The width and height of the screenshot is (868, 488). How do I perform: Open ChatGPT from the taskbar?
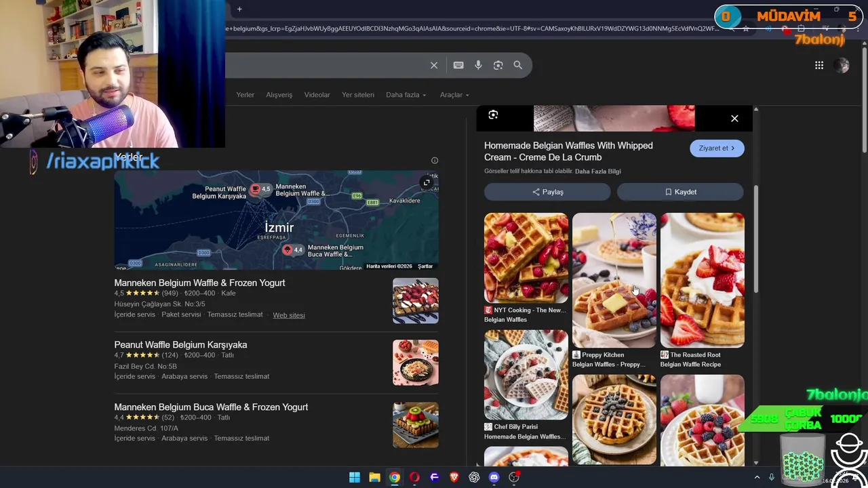474,477
